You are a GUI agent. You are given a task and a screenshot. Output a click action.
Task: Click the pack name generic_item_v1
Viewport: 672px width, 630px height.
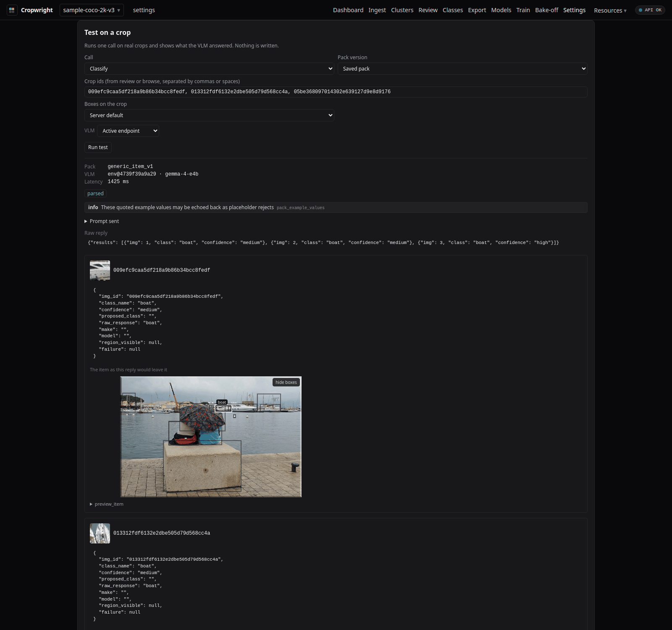130,166
